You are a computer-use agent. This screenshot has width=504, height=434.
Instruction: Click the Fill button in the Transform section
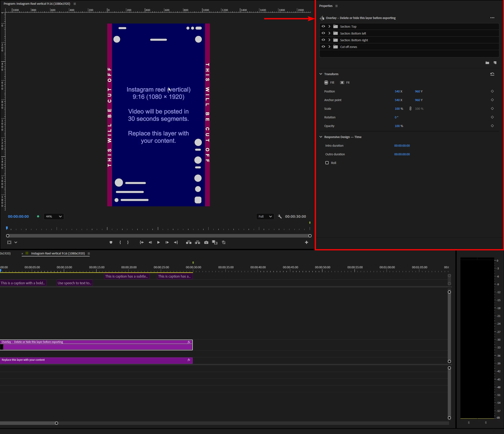click(329, 83)
